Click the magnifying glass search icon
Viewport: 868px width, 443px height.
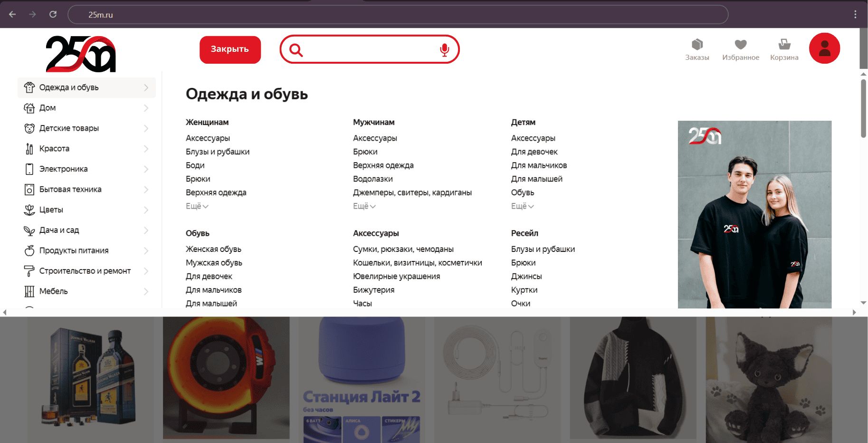296,50
